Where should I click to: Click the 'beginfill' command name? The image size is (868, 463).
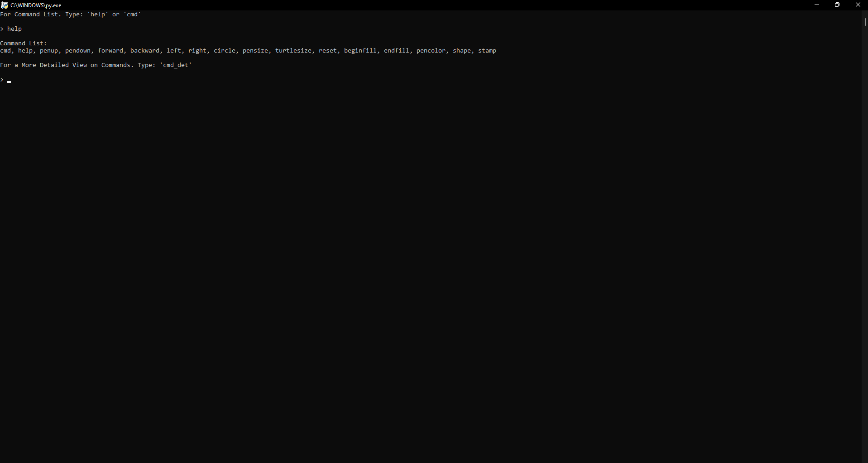pyautogui.click(x=360, y=51)
